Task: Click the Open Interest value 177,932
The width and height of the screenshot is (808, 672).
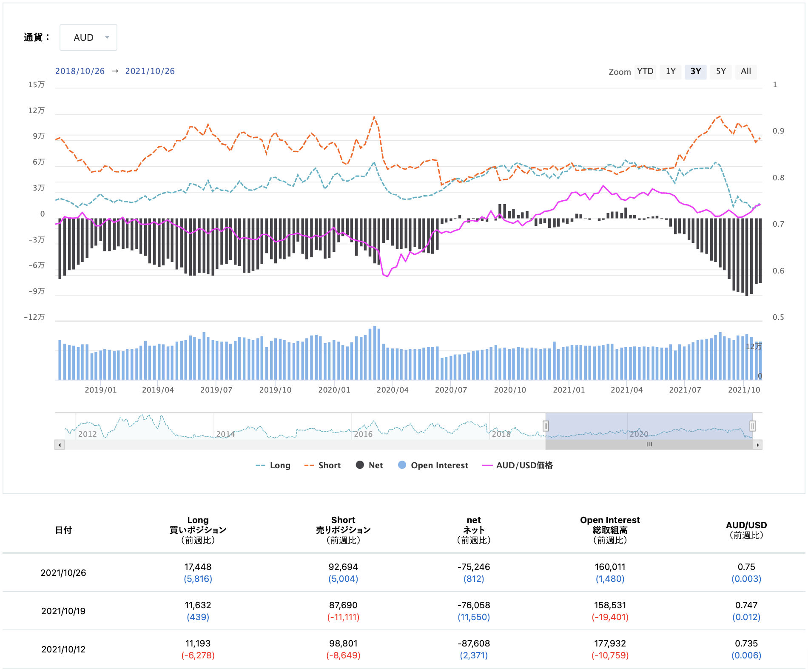Action: click(x=610, y=644)
